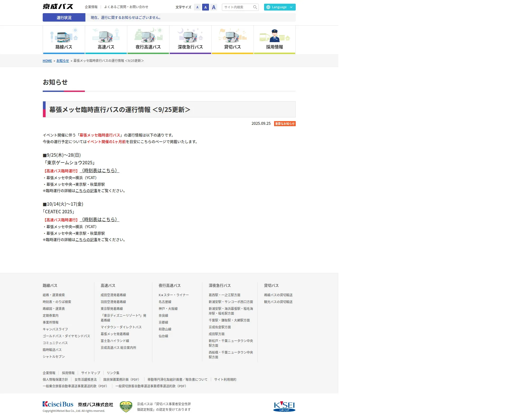506x420 pixels.
Task: Set text size to small A
Action: [197, 7]
